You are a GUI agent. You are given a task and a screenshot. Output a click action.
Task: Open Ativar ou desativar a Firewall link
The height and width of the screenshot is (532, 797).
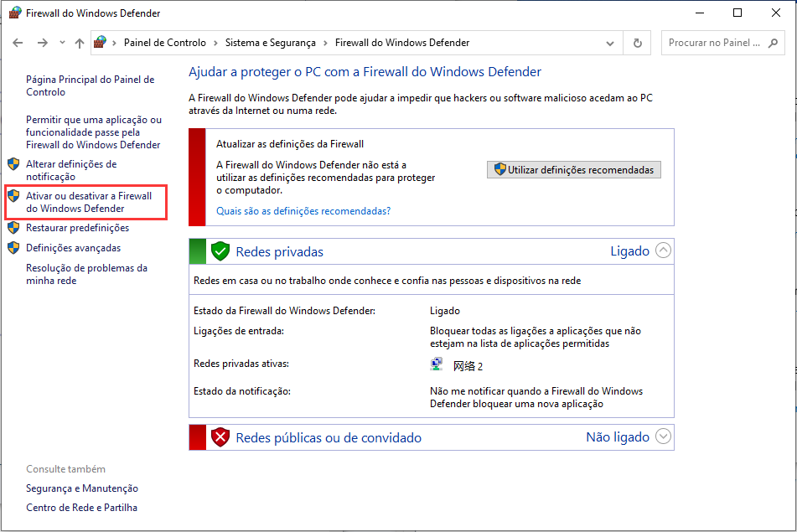[x=89, y=202]
